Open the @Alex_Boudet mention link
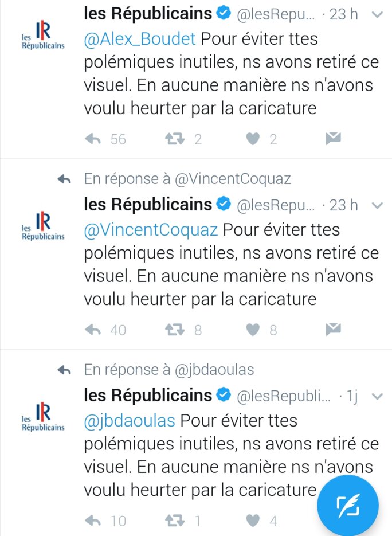 point(140,39)
